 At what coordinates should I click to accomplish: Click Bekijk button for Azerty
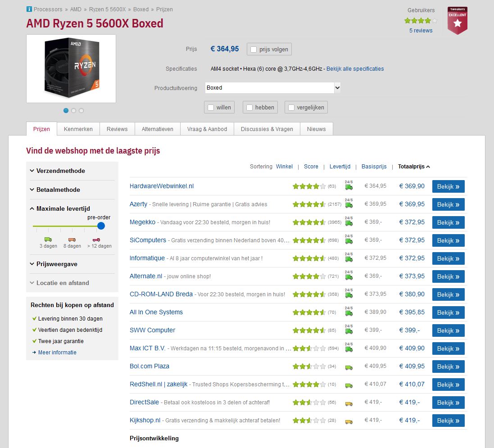449,204
